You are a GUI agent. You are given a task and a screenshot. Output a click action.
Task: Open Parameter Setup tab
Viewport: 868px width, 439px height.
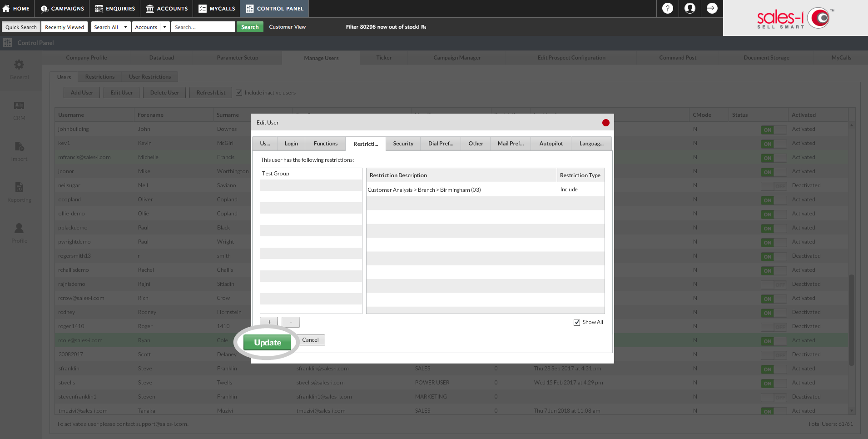[x=238, y=58]
